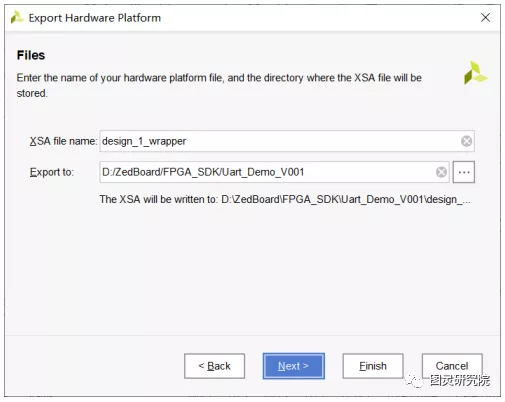Click the XSA file name input field
The image size is (505, 402).
point(287,141)
